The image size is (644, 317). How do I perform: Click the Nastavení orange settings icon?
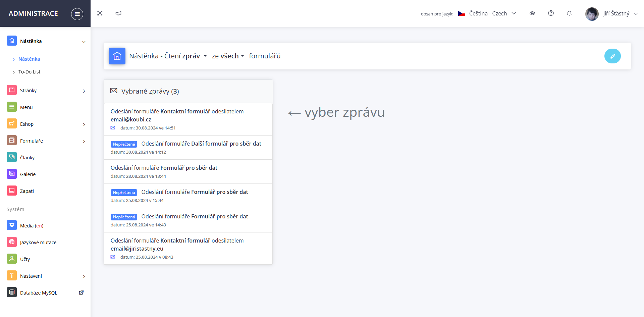click(12, 275)
